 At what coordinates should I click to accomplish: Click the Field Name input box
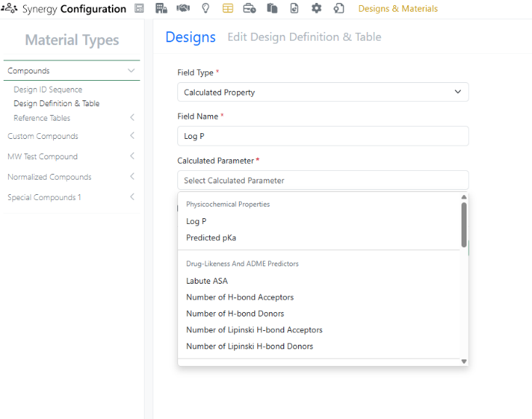pos(323,136)
